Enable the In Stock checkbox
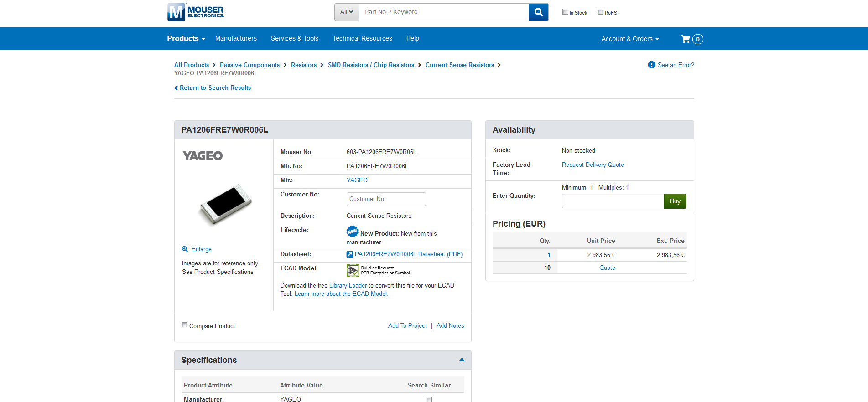Image resolution: width=868 pixels, height=402 pixels. pyautogui.click(x=565, y=12)
